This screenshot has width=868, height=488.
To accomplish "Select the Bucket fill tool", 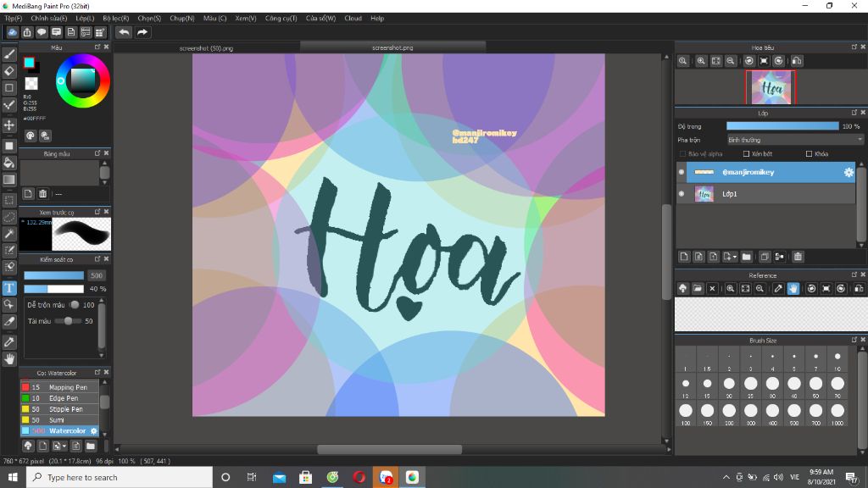I will (8, 163).
